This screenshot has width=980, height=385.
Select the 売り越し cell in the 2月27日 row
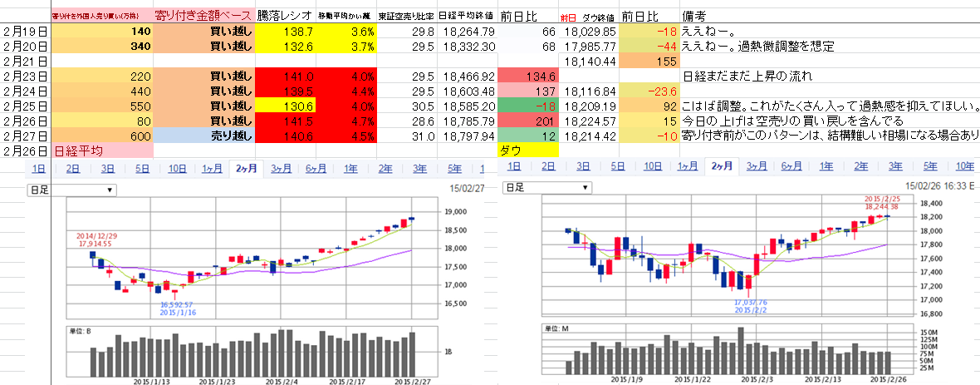204,136
